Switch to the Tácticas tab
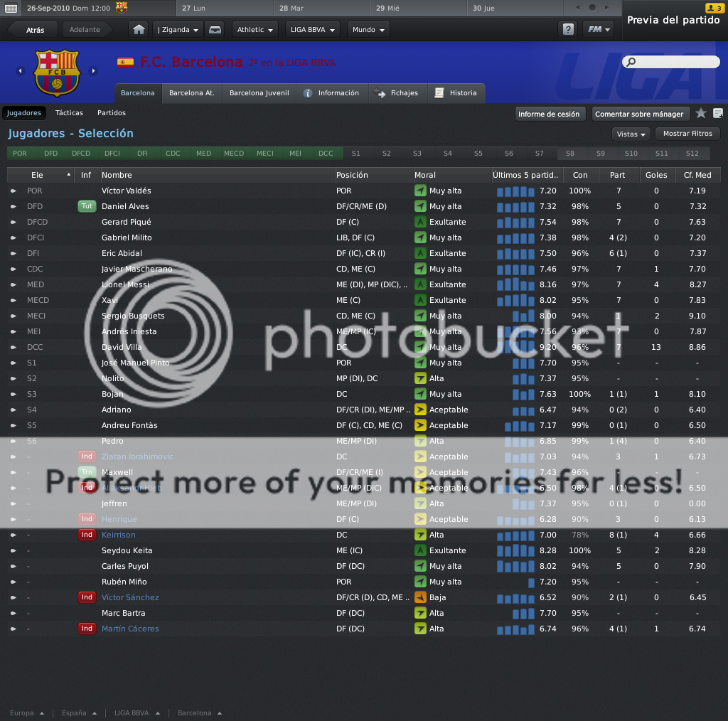 [x=69, y=113]
